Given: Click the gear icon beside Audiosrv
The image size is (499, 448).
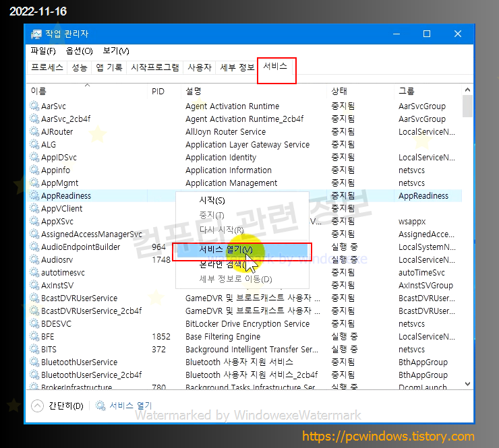Looking at the screenshot, I should [x=34, y=259].
